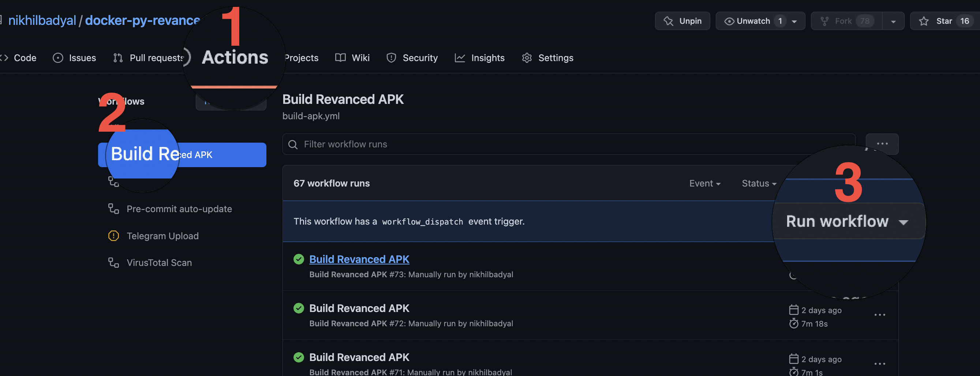
Task: Click the 7m 18s duration text
Action: (815, 324)
